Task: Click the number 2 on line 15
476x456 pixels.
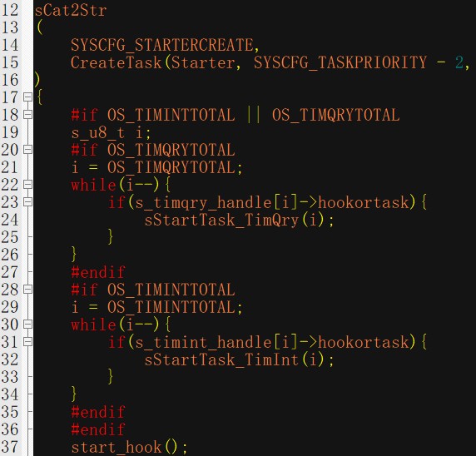Action: pyautogui.click(x=459, y=63)
